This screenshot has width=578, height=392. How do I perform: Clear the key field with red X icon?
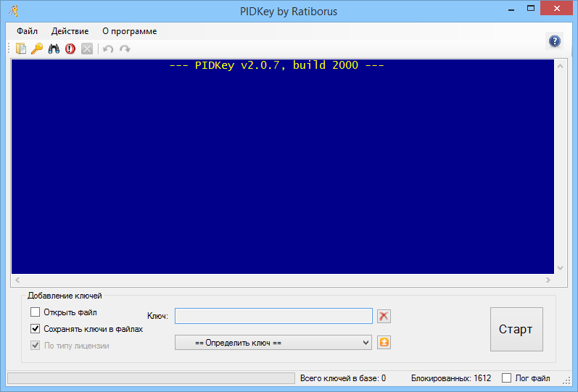click(384, 316)
